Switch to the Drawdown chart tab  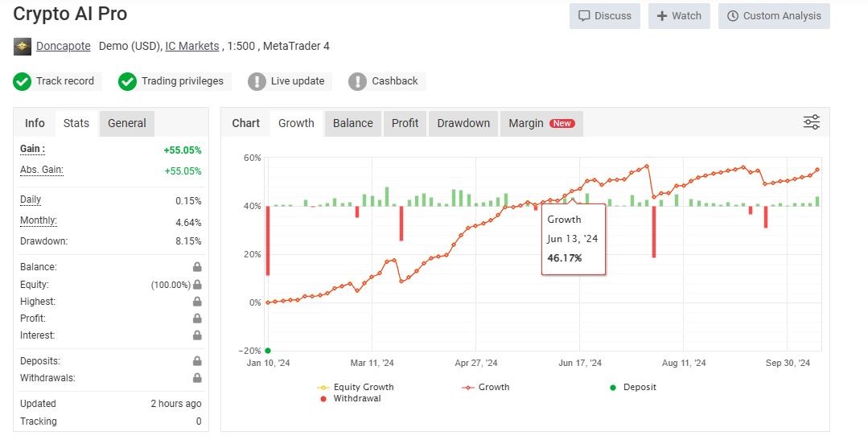pyautogui.click(x=463, y=123)
